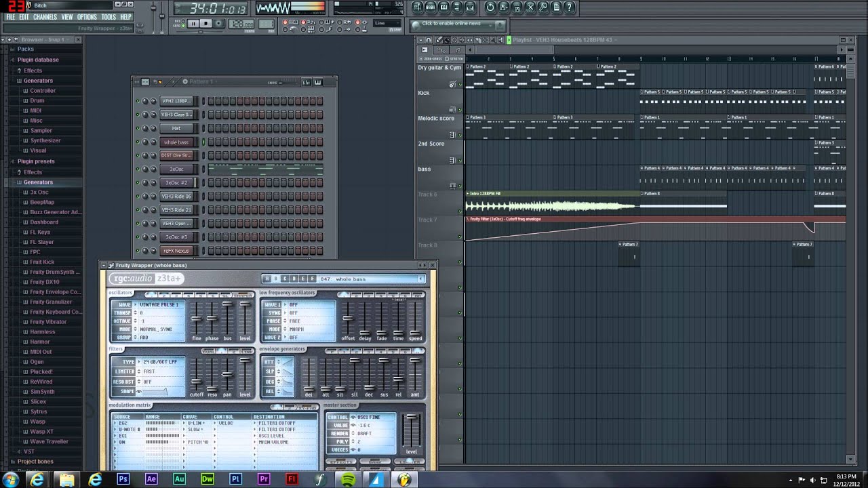Mute the bass playlist track

(x=460, y=186)
